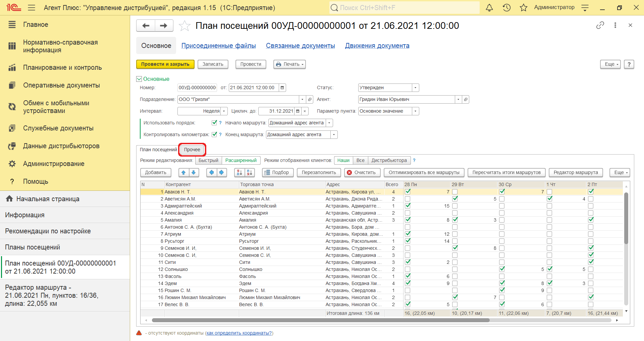This screenshot has width=644, height=341.
Task: Click Записать button
Action: [x=213, y=64]
